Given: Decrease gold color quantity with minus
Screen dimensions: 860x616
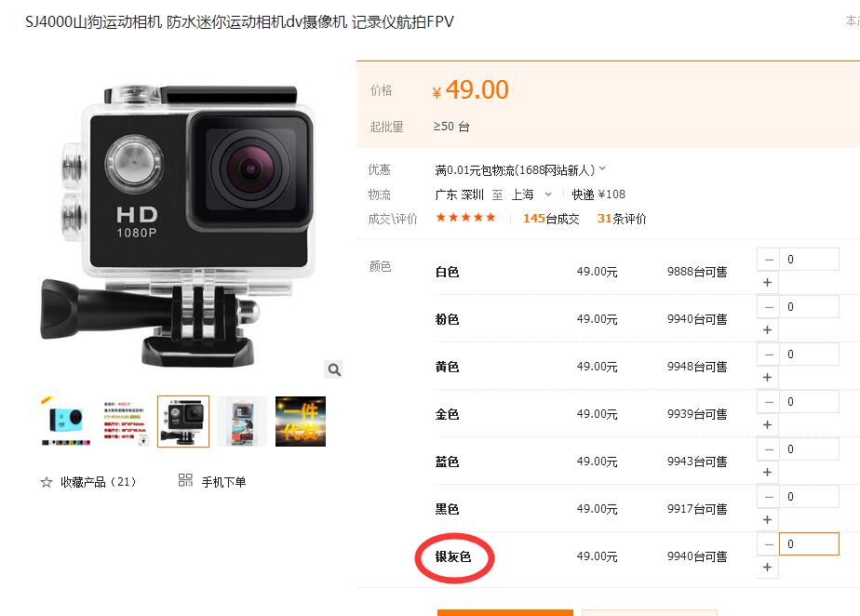Looking at the screenshot, I should coord(769,402).
